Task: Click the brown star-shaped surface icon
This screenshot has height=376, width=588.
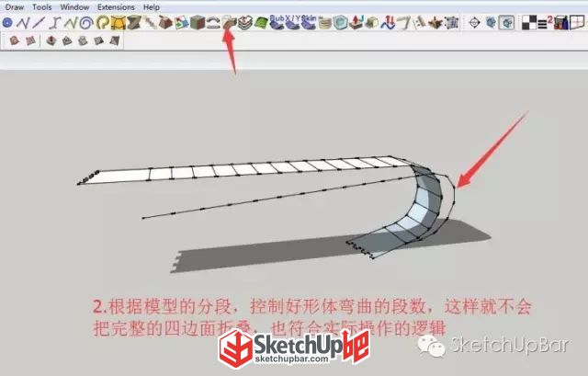Action: (435, 23)
